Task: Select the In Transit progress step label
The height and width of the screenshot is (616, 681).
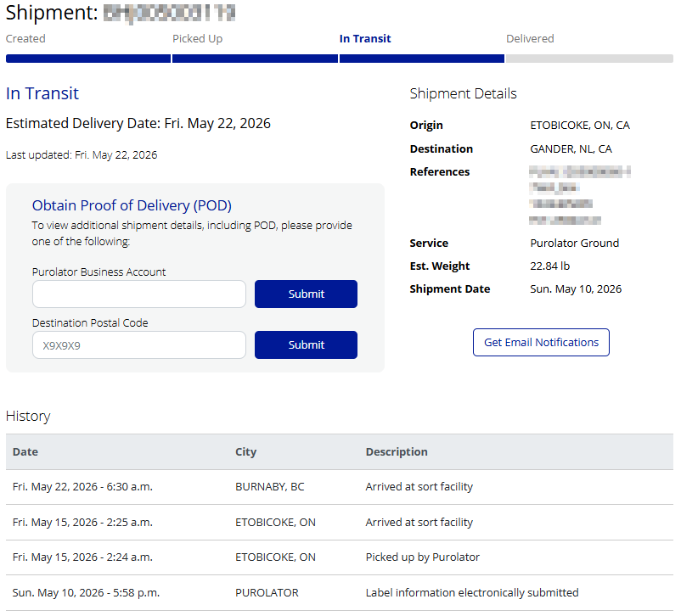Action: click(365, 39)
